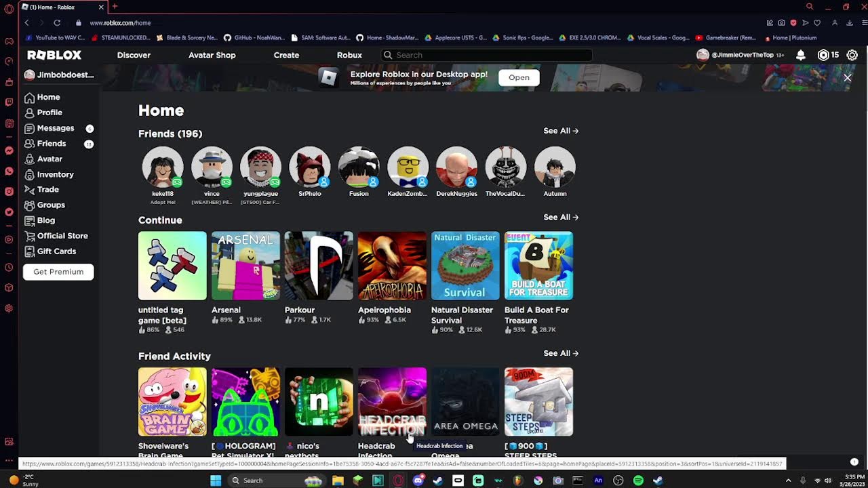Open the Create tab
The image size is (868, 488).
click(x=286, y=55)
